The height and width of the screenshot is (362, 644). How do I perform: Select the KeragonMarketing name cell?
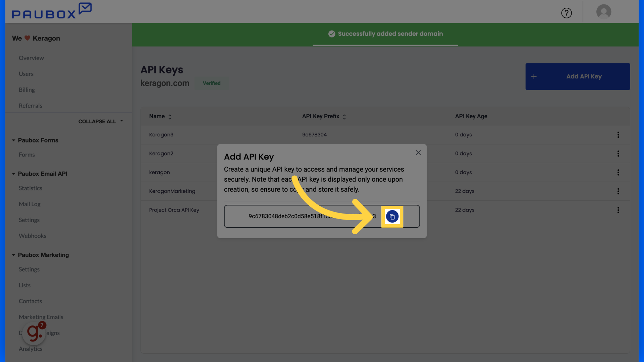tap(172, 191)
